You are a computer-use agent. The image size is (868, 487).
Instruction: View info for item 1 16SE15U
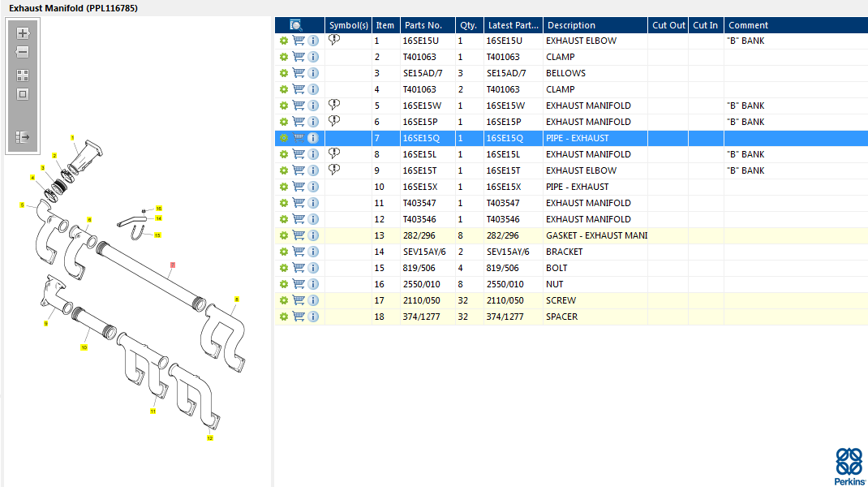313,41
